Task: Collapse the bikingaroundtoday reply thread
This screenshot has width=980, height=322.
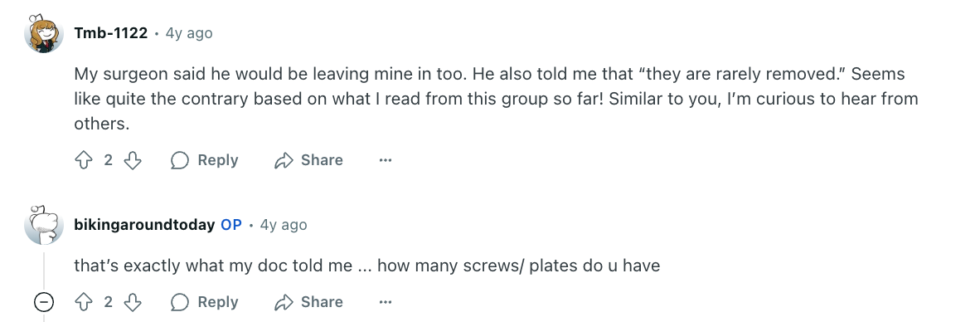Action: tap(44, 303)
